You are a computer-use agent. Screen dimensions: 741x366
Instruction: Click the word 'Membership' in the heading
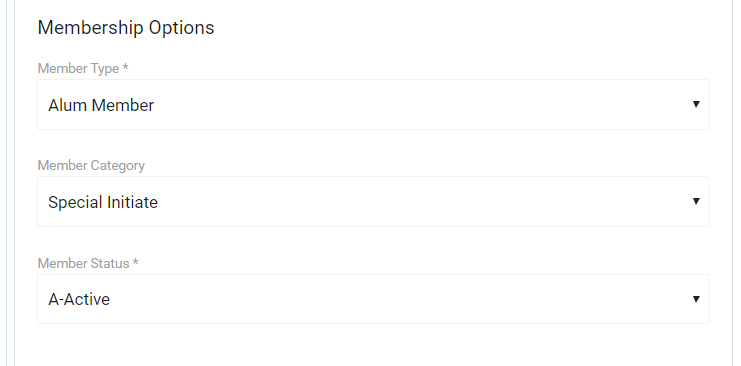pyautogui.click(x=91, y=27)
